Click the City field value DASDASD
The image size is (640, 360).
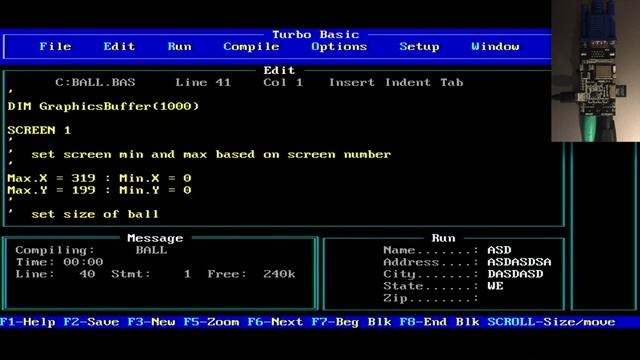pos(515,274)
